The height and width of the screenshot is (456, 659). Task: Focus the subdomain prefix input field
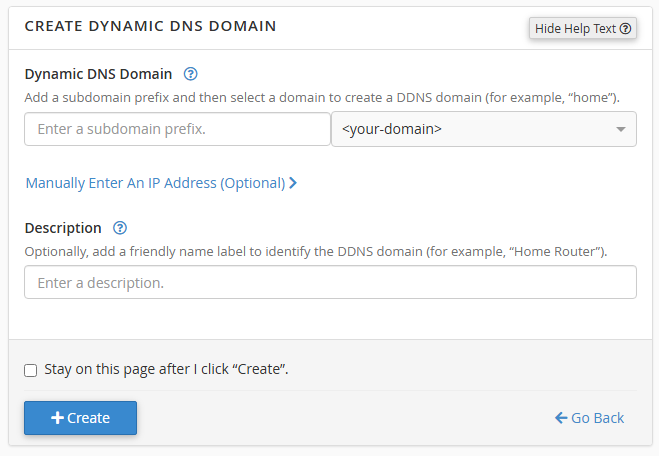tap(177, 129)
